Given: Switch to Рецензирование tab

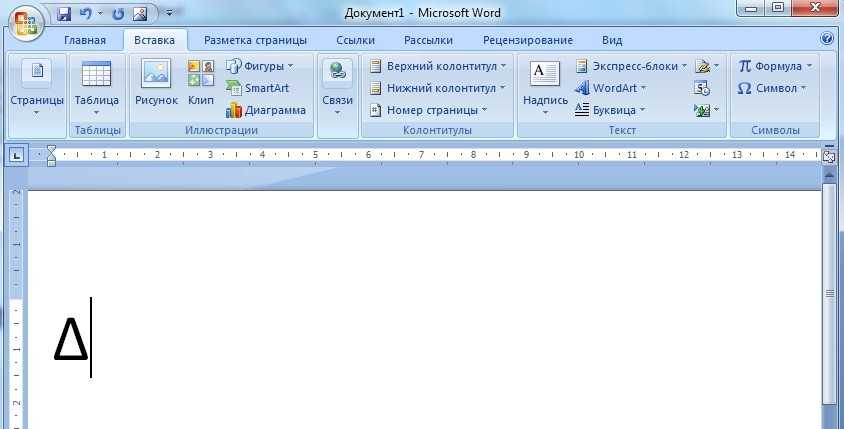Looking at the screenshot, I should 528,40.
